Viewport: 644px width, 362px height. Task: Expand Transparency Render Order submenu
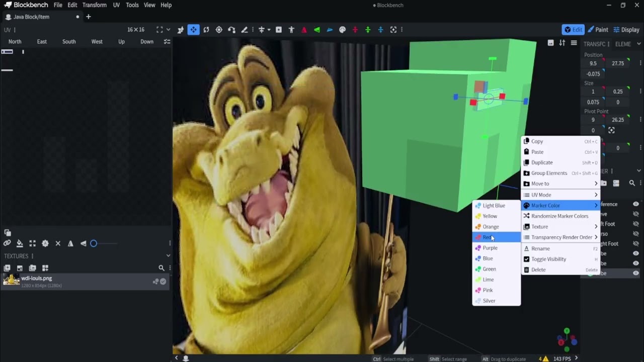point(560,237)
